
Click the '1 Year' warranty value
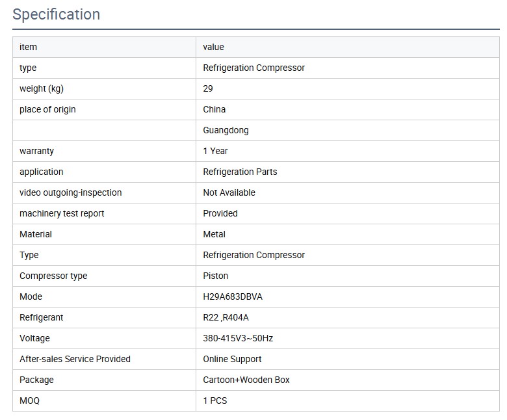coord(215,151)
